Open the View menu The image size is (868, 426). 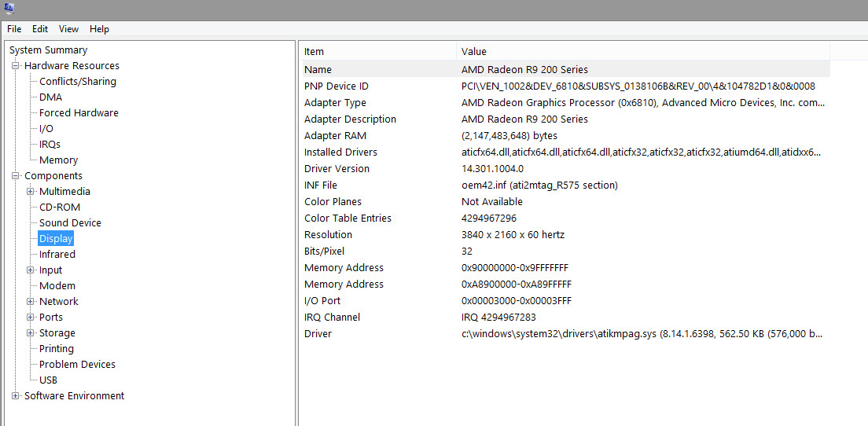(x=68, y=29)
